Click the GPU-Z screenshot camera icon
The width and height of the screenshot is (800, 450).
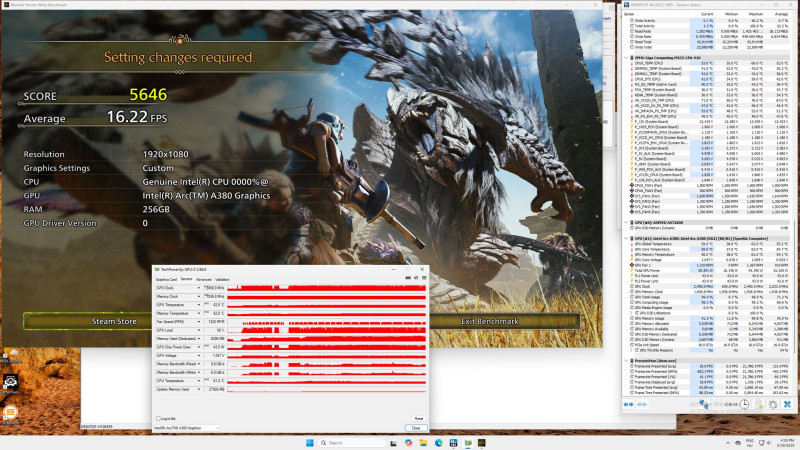point(408,278)
